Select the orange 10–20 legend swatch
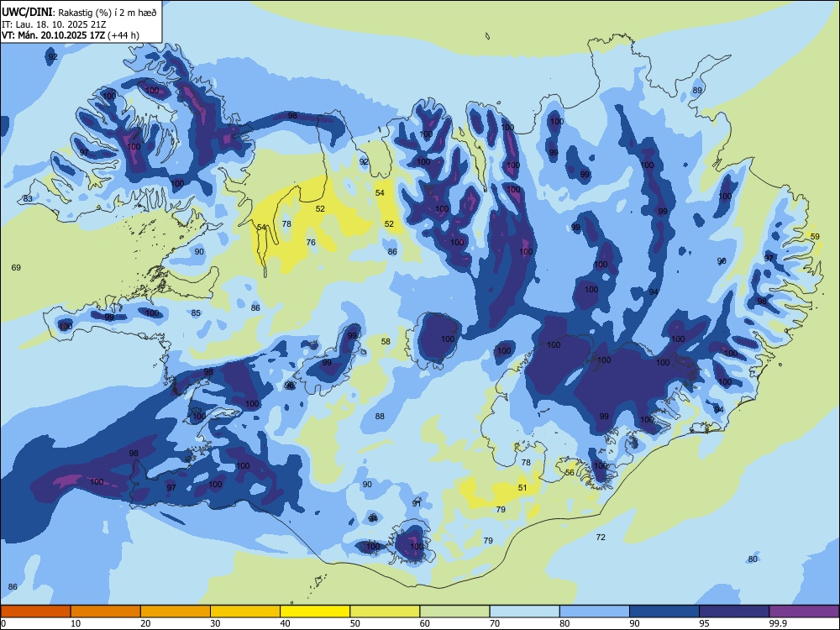Viewport: 840px width, 630px height. [x=106, y=612]
